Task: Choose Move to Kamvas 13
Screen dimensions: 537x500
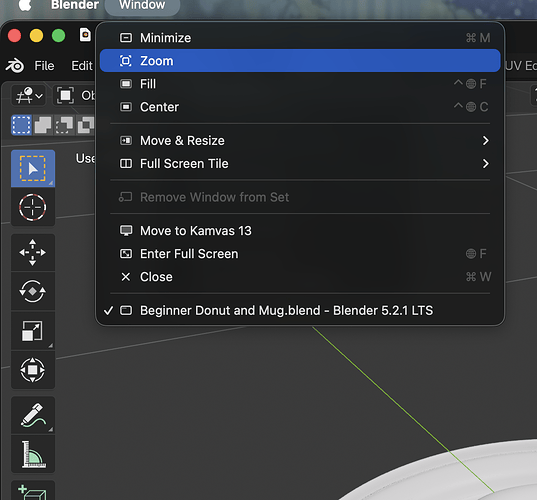Action: tap(300, 230)
